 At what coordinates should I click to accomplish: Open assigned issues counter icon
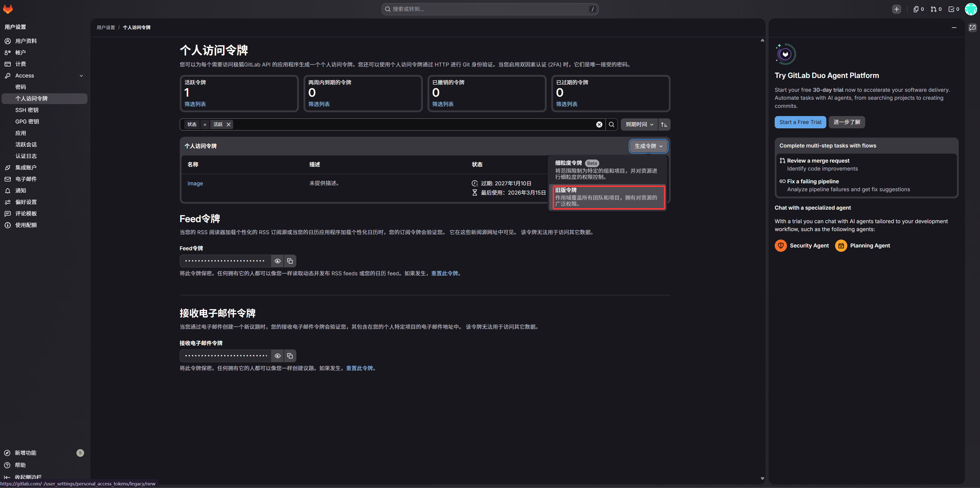(x=918, y=9)
